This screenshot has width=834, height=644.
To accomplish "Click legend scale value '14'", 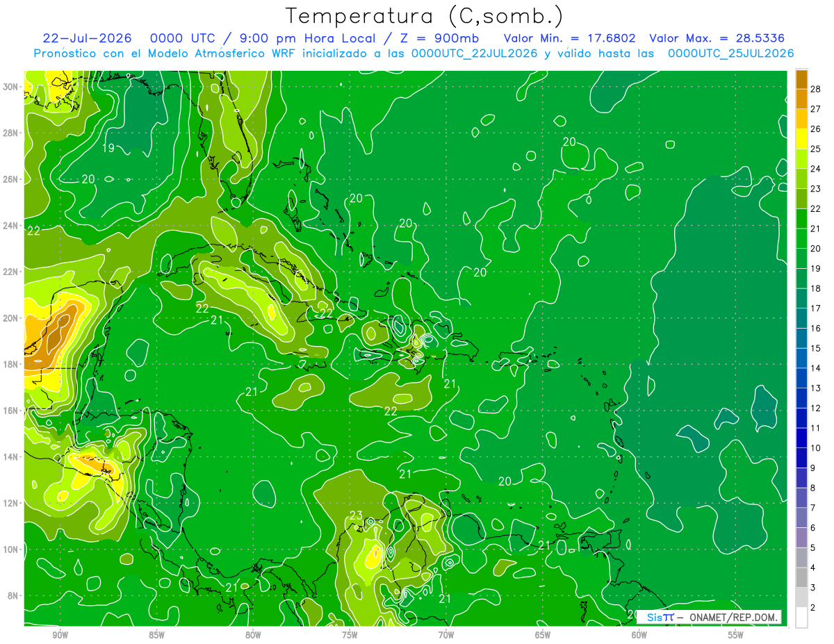I will (x=816, y=368).
